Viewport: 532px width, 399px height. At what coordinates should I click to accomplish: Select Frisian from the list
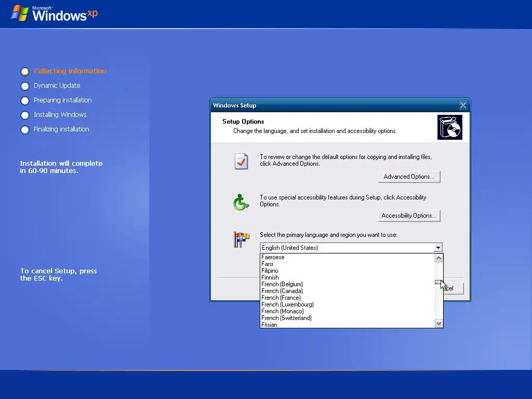click(348, 325)
